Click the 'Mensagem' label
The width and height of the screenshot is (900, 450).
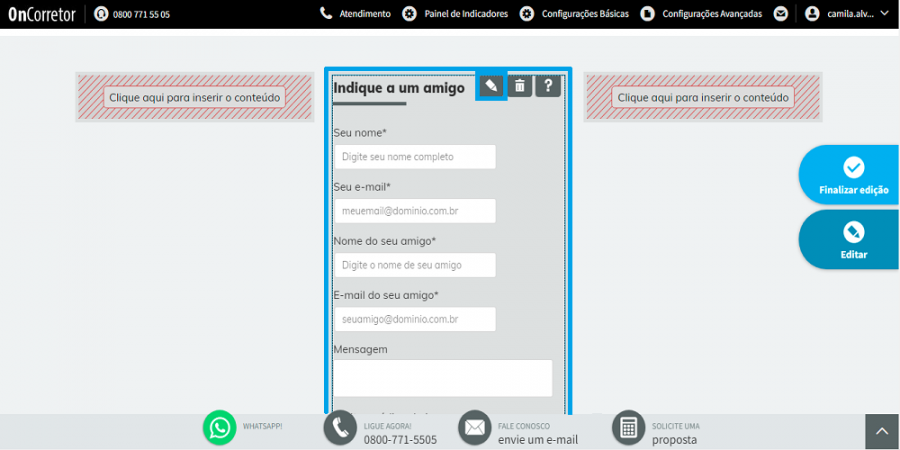360,349
